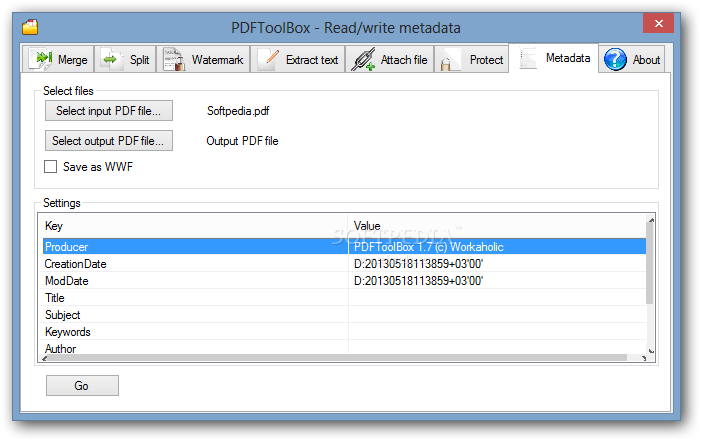Click the vertical scrollbar up arrow
This screenshot has width=701, height=441.
(x=651, y=219)
